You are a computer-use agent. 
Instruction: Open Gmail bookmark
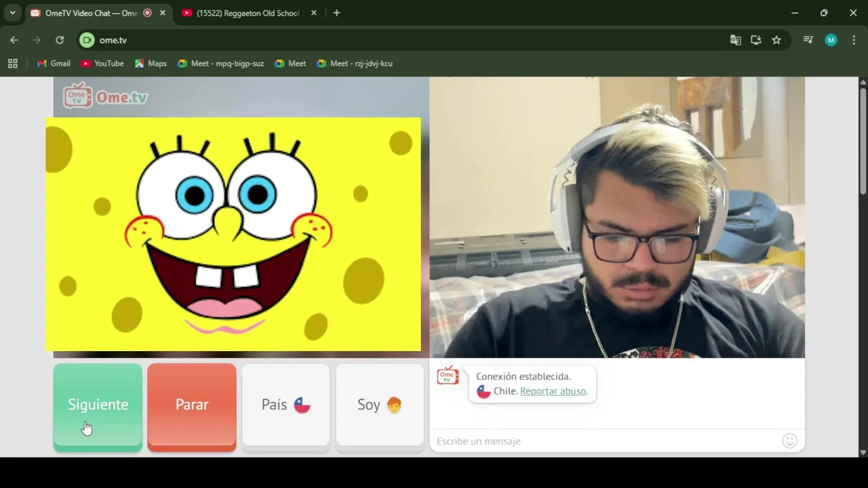54,64
